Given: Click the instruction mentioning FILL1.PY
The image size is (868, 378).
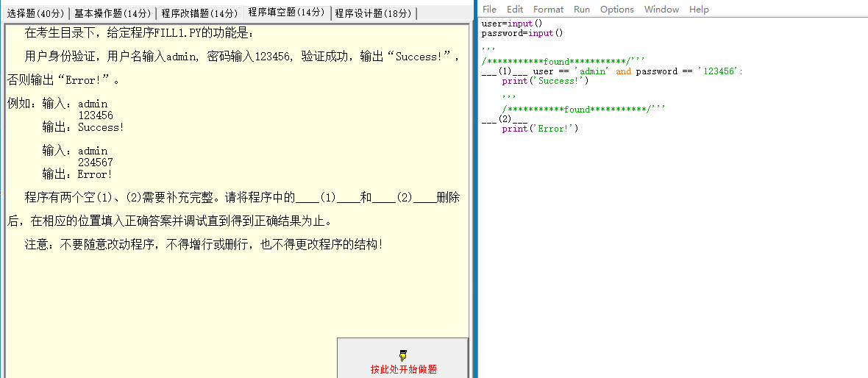Looking at the screenshot, I should (138, 33).
